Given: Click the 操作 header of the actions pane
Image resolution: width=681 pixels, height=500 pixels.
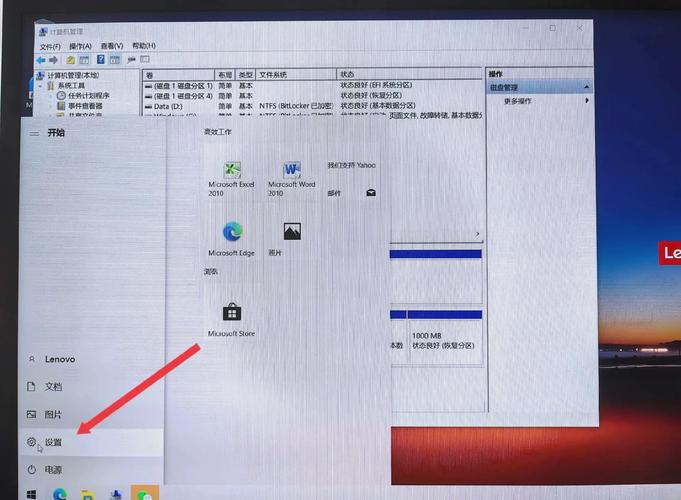Looking at the screenshot, I should pos(496,74).
